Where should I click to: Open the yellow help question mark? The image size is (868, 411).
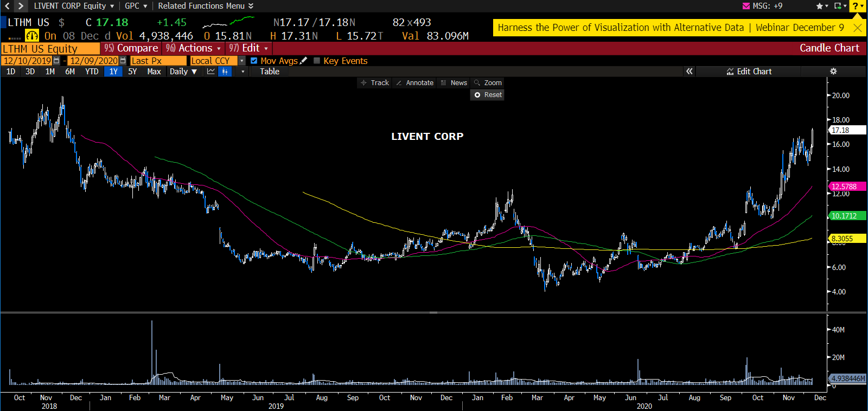(x=856, y=6)
